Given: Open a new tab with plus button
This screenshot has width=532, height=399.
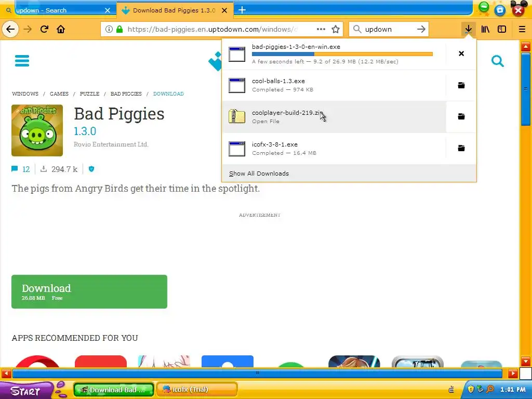Looking at the screenshot, I should click(242, 10).
